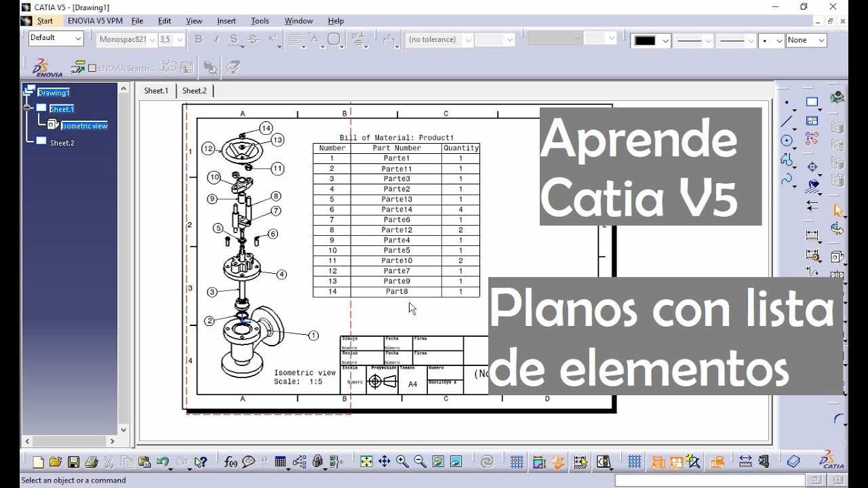Select the Spline curve tool
Screen dimensions: 868x488
(787, 179)
